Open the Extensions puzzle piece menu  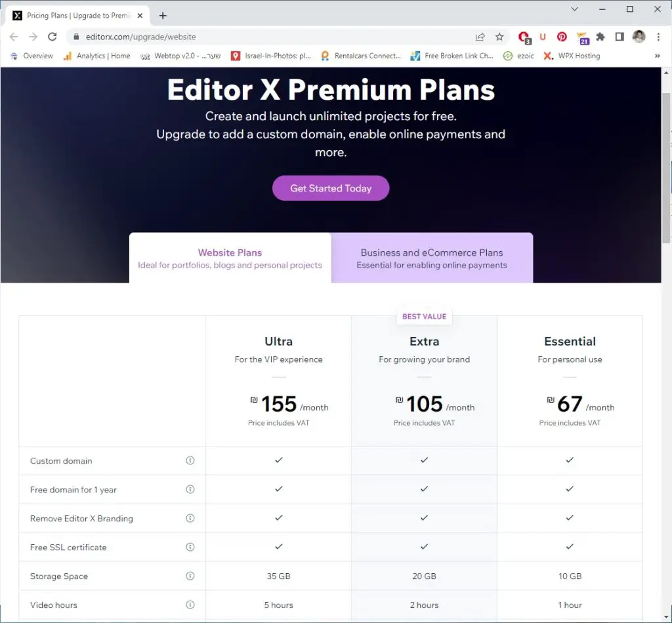pos(600,37)
